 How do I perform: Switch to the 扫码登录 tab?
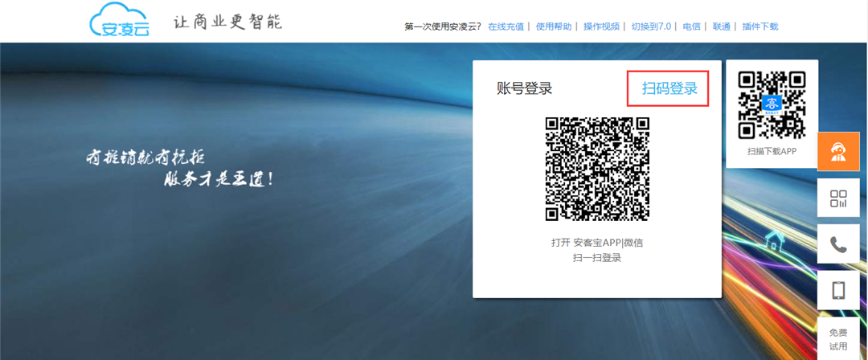669,88
